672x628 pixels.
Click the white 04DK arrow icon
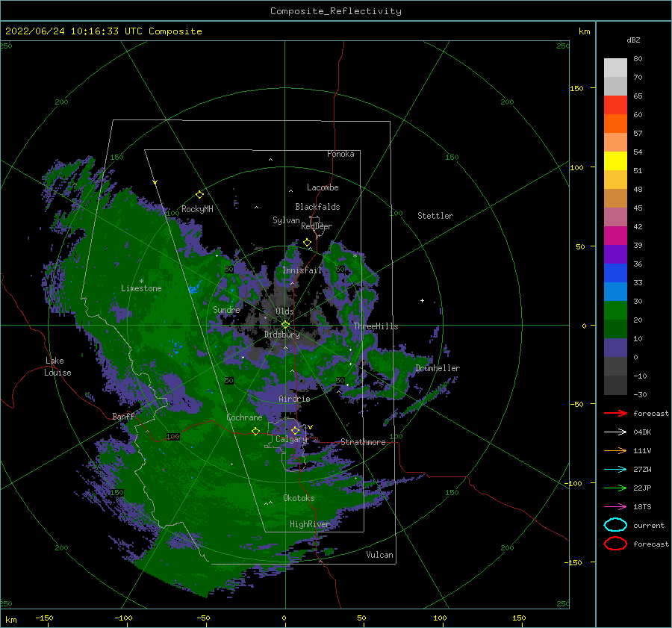click(x=615, y=432)
